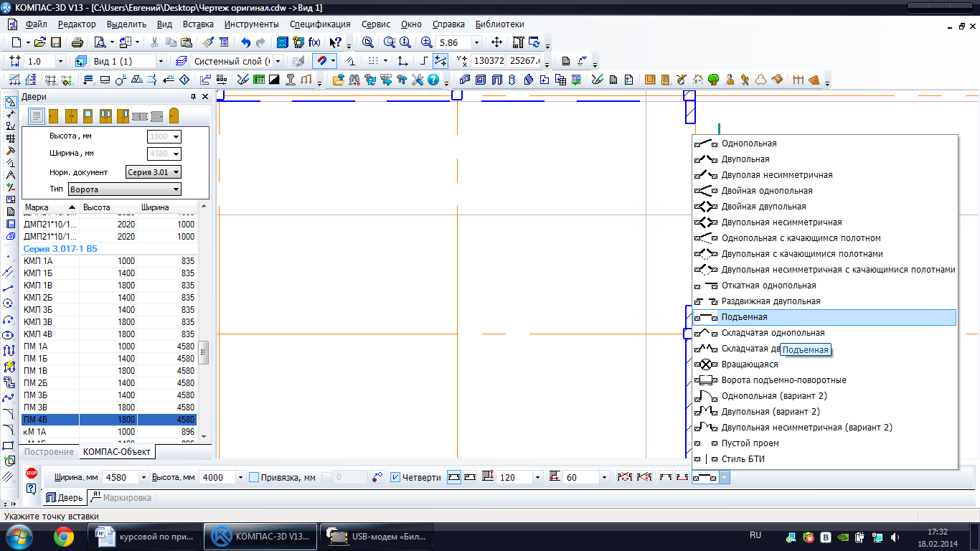Switch to the Построение tab
Viewport: 980px width, 551px height.
49,452
